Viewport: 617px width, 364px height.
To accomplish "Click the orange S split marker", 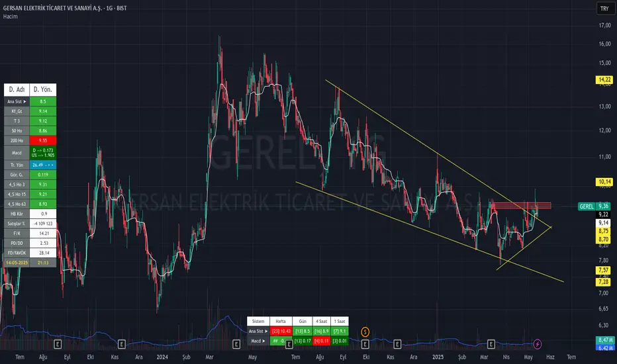I will (x=365, y=332).
